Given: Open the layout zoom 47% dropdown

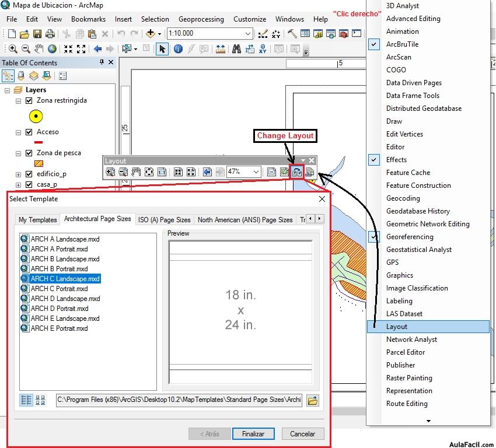Looking at the screenshot, I should tap(256, 172).
